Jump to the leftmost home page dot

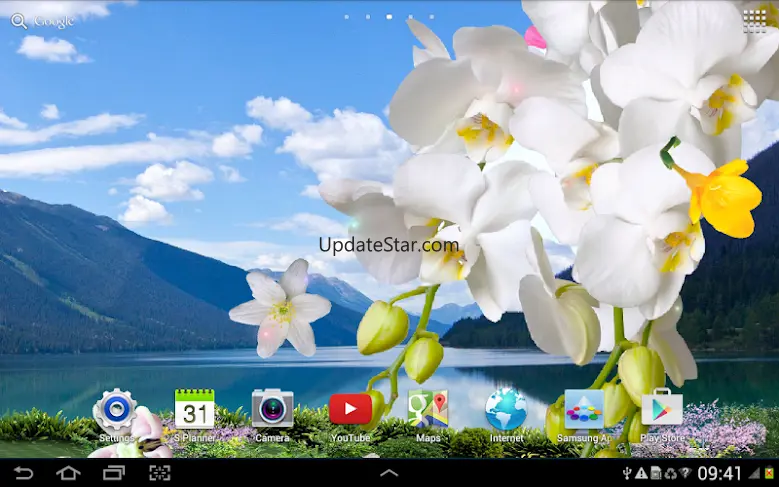coord(346,17)
